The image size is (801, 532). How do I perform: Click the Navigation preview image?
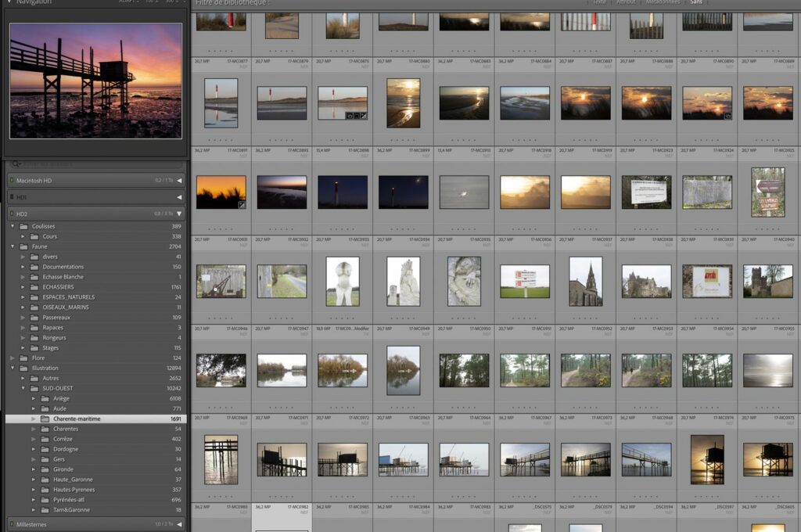coord(96,81)
